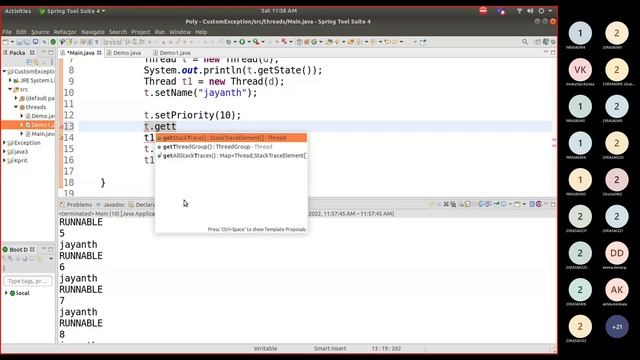Open the Search menu
640x360 pixels.
(x=118, y=32)
